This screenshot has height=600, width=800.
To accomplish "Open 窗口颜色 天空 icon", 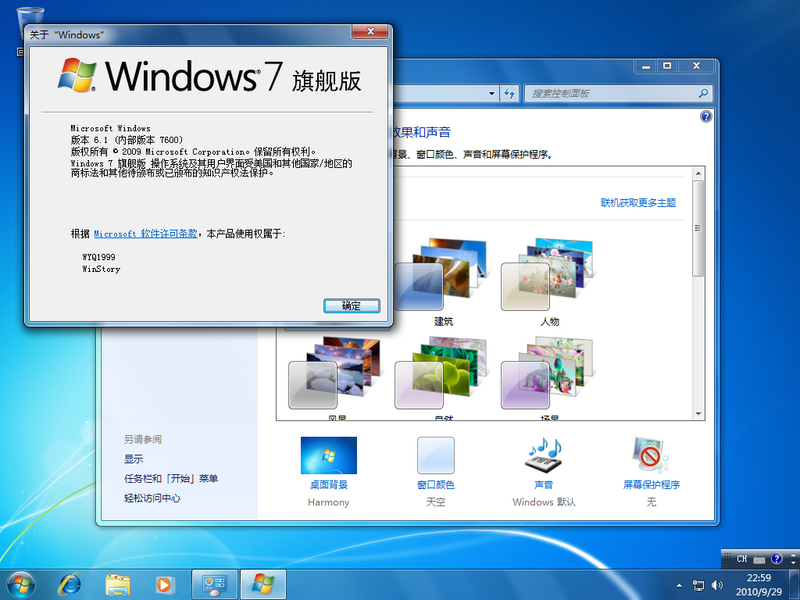I will [x=436, y=456].
